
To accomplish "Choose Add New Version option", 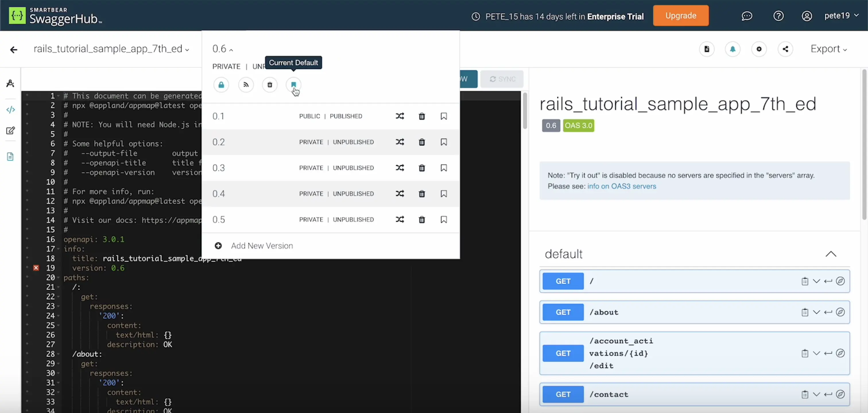I will [x=262, y=246].
